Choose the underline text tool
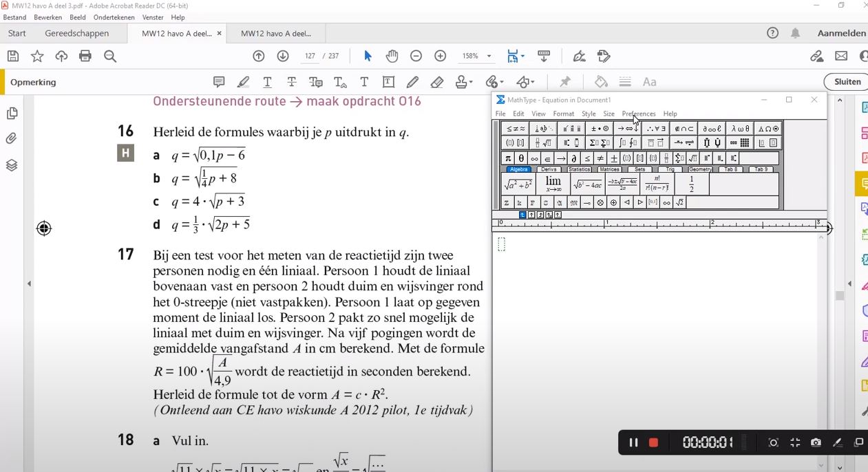This screenshot has height=472, width=868. 267,82
